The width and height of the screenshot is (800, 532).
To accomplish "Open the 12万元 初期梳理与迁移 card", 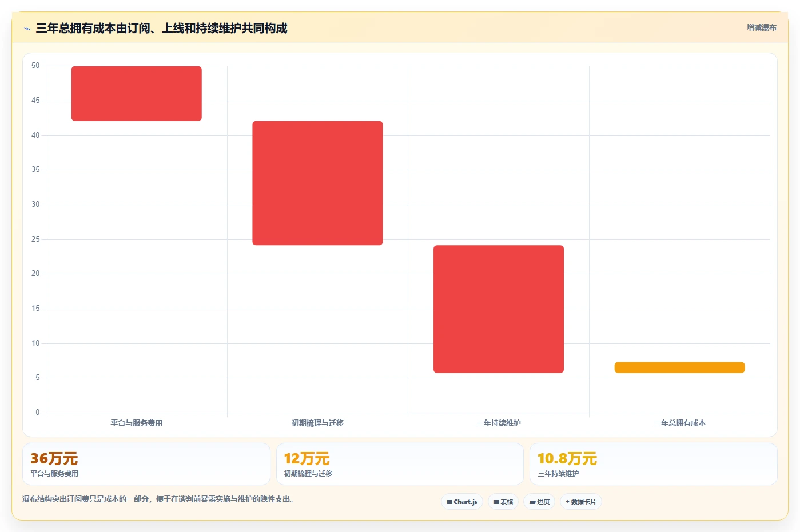I will (x=400, y=464).
